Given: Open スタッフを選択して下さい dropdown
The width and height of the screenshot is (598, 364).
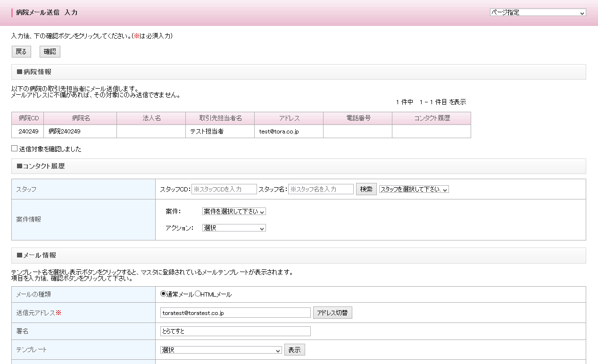Looking at the screenshot, I should [x=414, y=189].
